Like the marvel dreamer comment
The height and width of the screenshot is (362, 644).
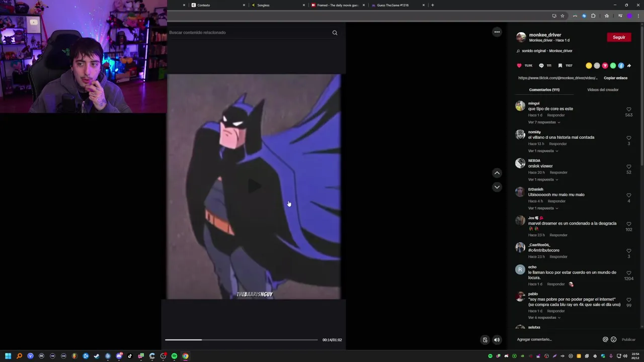[628, 224]
